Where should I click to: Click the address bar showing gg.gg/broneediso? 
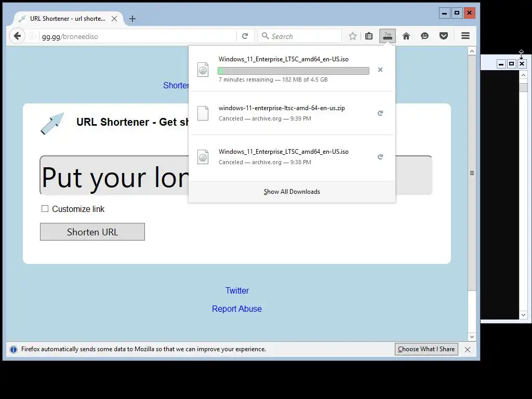click(x=137, y=36)
